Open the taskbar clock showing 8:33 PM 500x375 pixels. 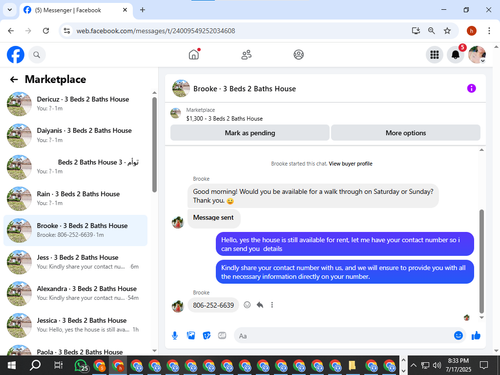click(x=458, y=365)
